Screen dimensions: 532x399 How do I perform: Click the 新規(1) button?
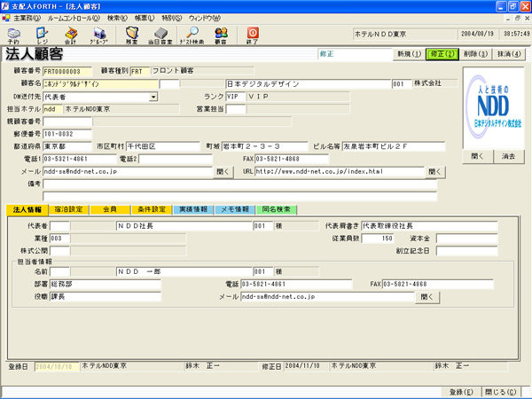[x=408, y=54]
